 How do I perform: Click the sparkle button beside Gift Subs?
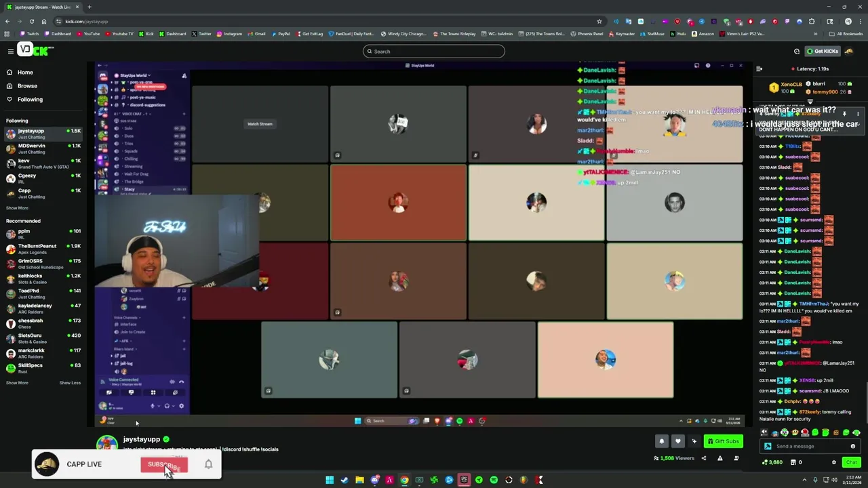[694, 441]
